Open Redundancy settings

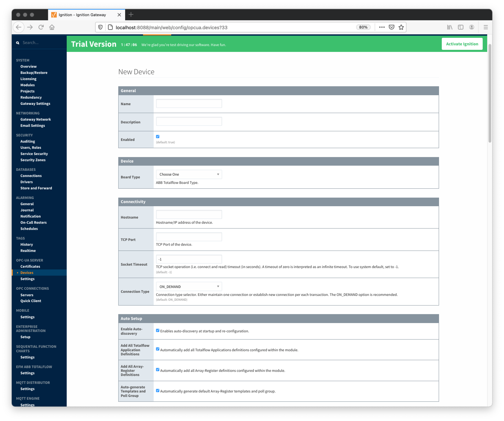point(31,97)
